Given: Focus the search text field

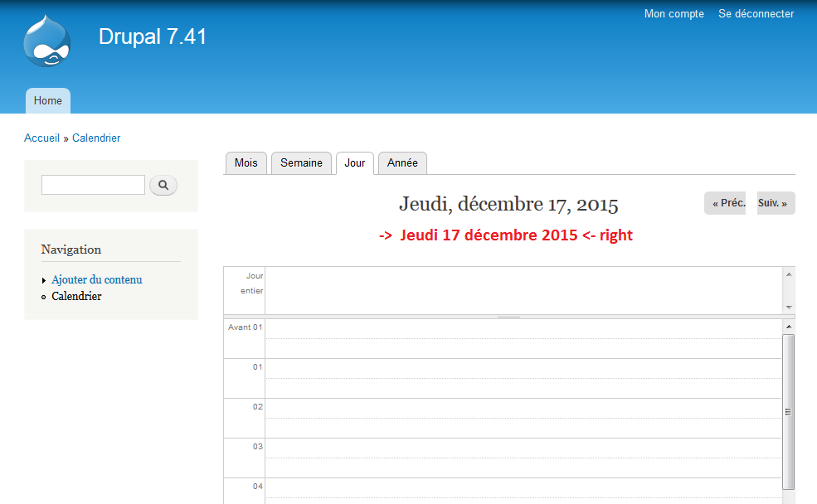Looking at the screenshot, I should pos(93,185).
